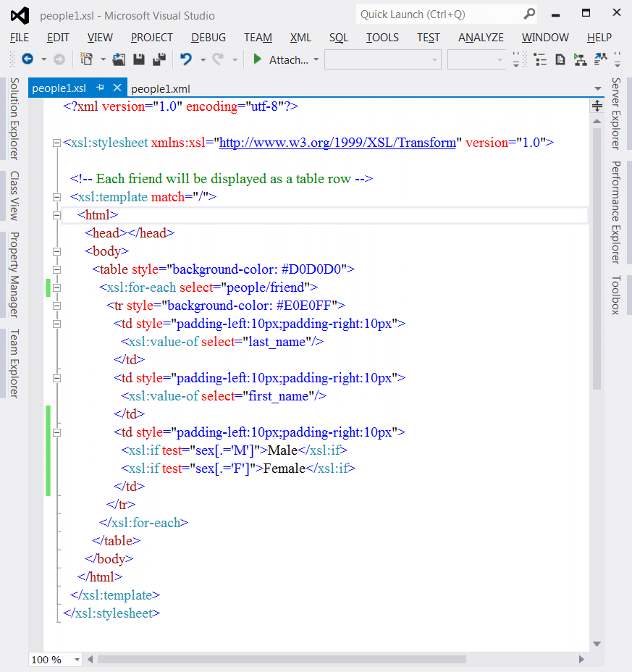The image size is (632, 672).
Task: Undo the last edit with the toolbar arrow
Action: (186, 59)
